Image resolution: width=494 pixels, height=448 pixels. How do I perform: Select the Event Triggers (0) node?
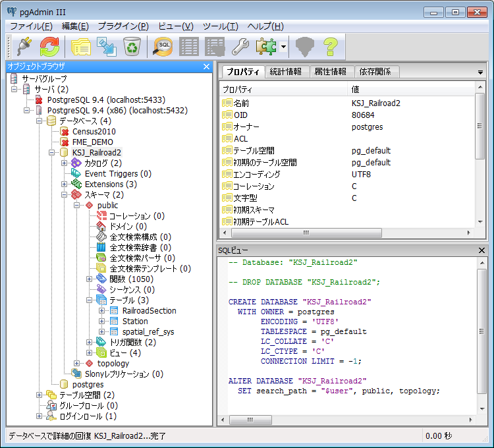coord(118,174)
